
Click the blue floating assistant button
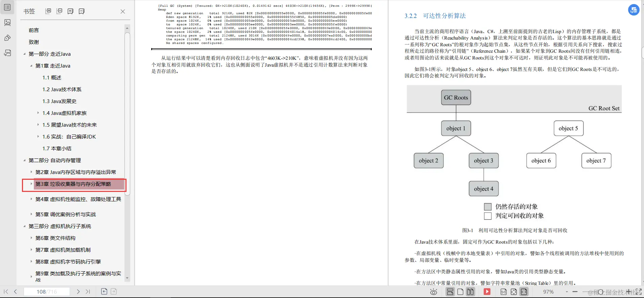click(634, 10)
